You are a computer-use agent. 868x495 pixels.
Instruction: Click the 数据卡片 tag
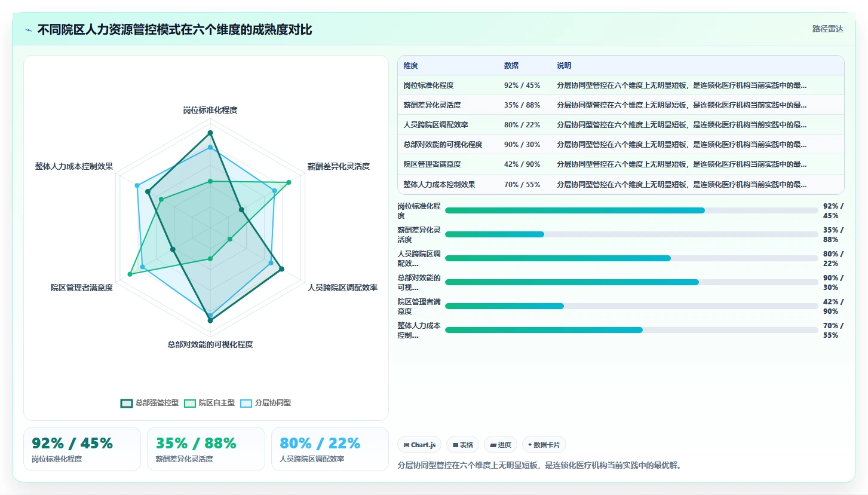[x=544, y=445]
